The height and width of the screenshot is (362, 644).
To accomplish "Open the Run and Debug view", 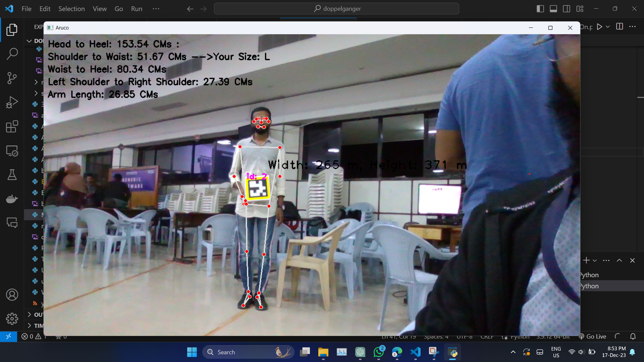I will coord(12,102).
